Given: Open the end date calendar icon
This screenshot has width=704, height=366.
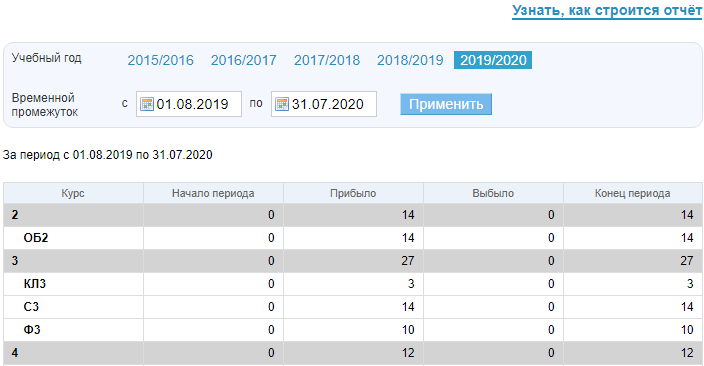Looking at the screenshot, I should pyautogui.click(x=282, y=104).
